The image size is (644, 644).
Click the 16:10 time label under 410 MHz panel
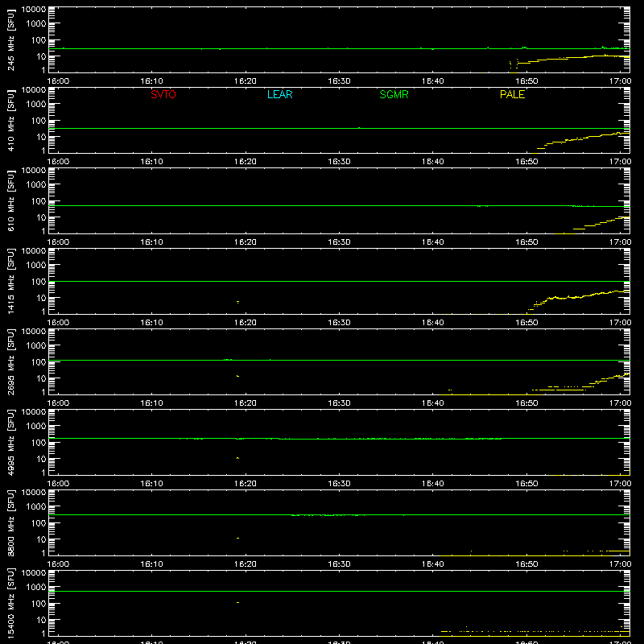pos(151,162)
